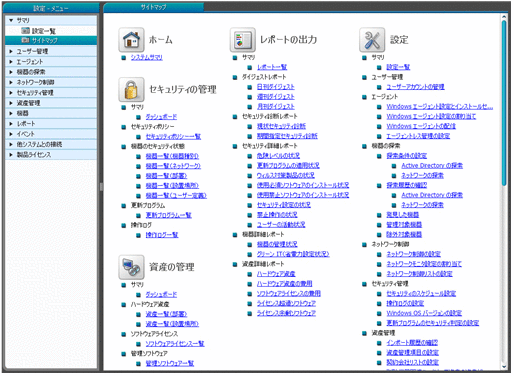Open ダッシュボード under 資産の管理
514x376 pixels.
[161, 294]
